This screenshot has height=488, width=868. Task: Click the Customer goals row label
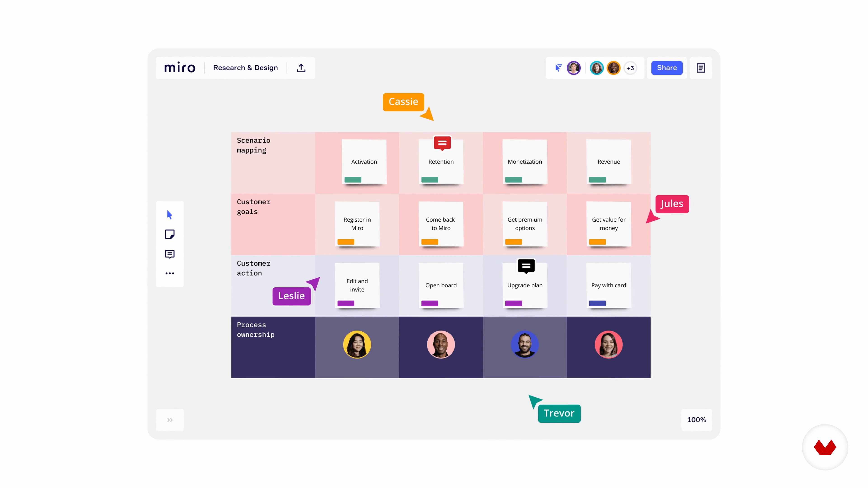[253, 207]
